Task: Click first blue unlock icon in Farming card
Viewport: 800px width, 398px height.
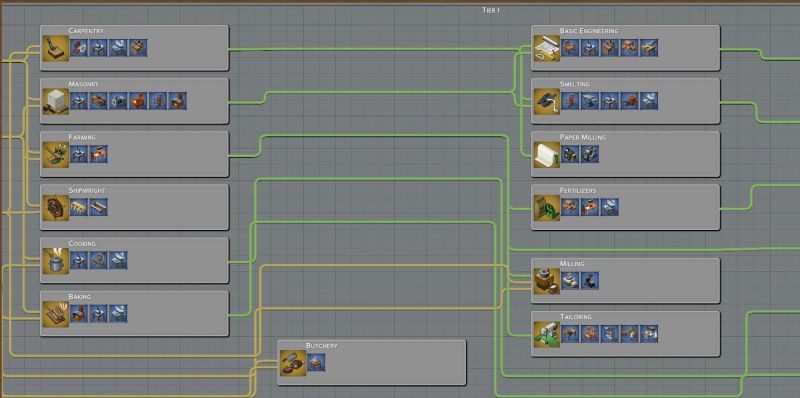Action: click(x=79, y=154)
